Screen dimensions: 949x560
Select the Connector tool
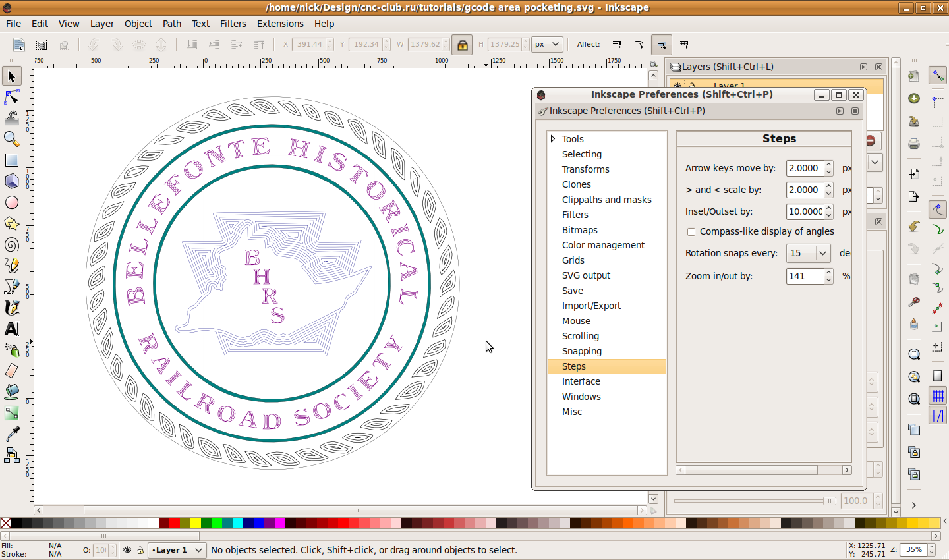(x=12, y=455)
